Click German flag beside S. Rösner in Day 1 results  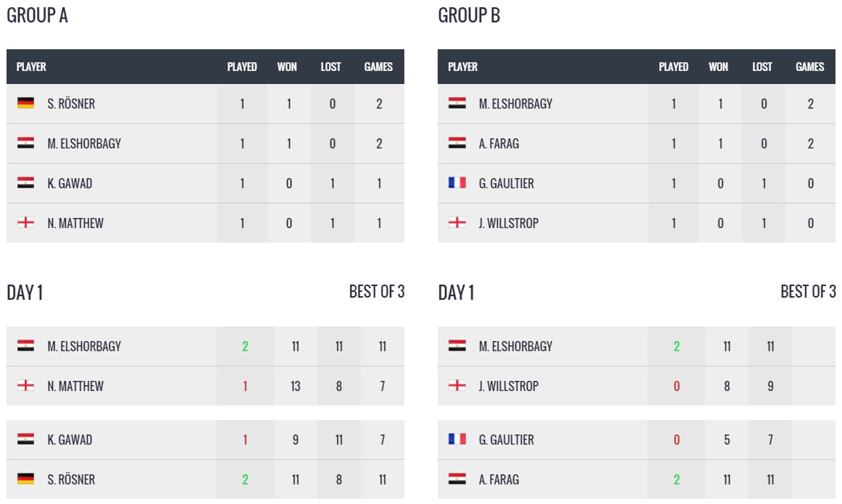(25, 479)
